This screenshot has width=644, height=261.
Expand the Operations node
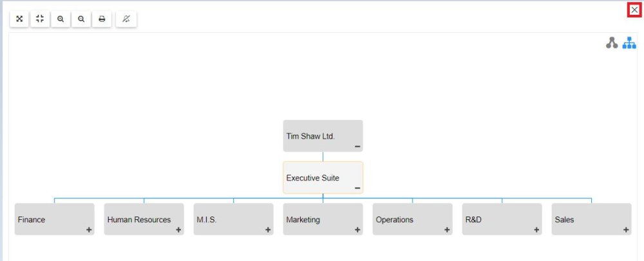pos(447,230)
